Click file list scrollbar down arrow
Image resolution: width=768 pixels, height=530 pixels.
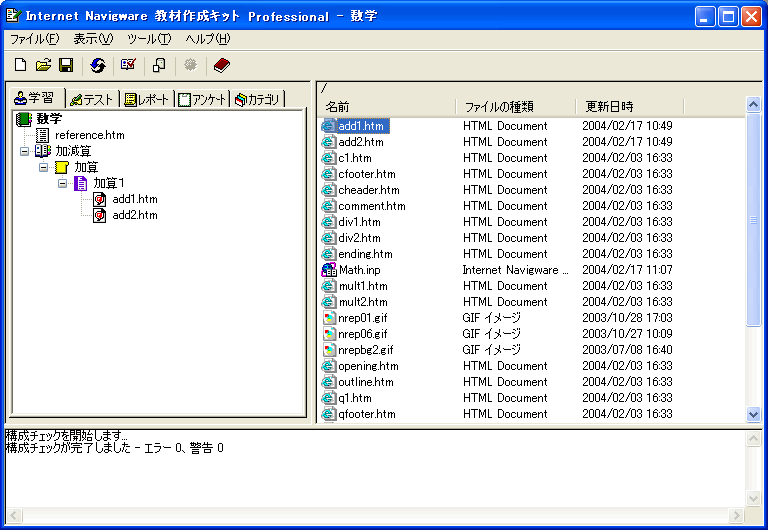coord(753,414)
